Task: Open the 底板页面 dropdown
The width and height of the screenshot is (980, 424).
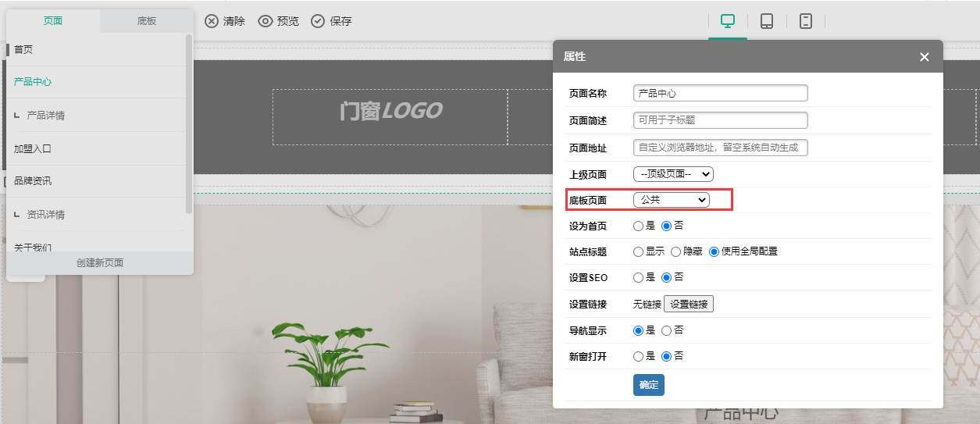Action: tap(671, 200)
